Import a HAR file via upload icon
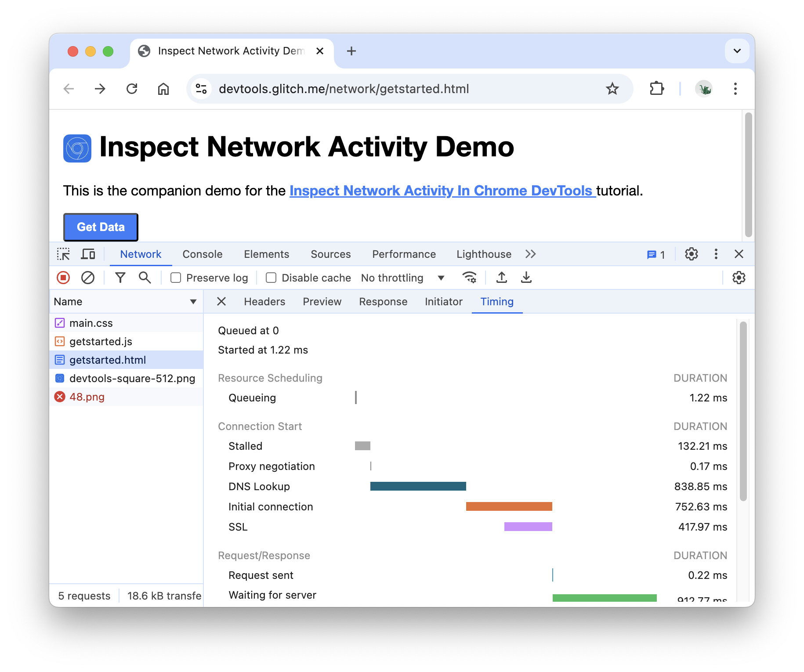The height and width of the screenshot is (672, 804). click(501, 278)
